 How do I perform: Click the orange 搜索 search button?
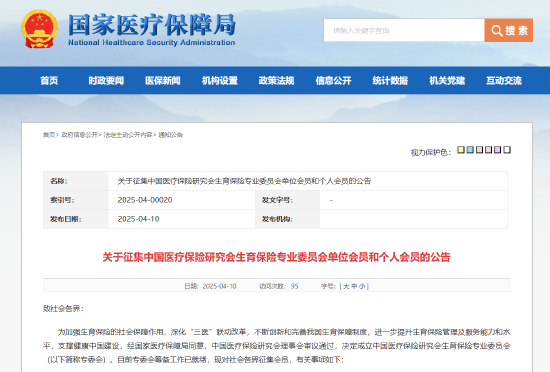[x=509, y=31]
